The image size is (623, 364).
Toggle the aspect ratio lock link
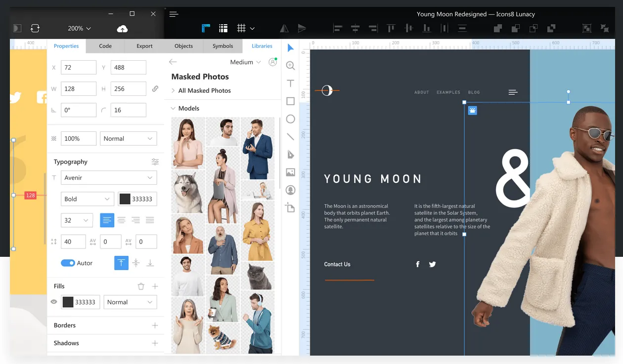(x=155, y=89)
